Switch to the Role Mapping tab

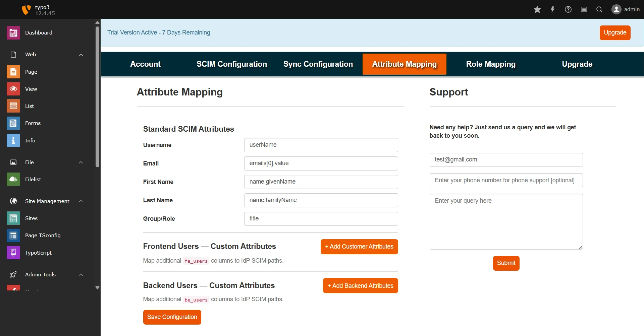coord(491,64)
